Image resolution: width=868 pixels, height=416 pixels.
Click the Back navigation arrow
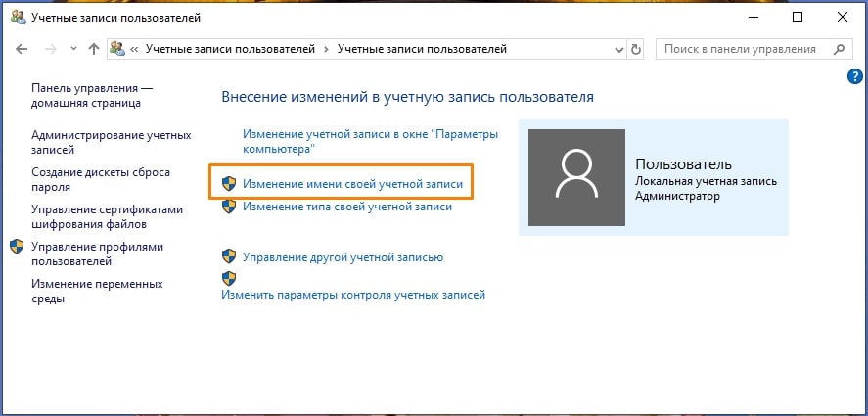[x=23, y=49]
